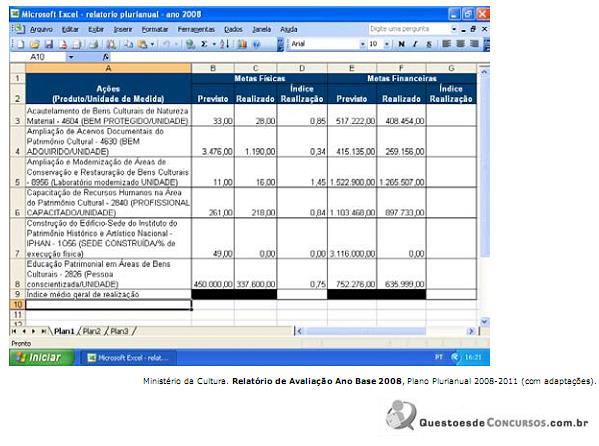Click vertical scrollbar up arrow
Screen dimensions: 599x446
[484, 71]
